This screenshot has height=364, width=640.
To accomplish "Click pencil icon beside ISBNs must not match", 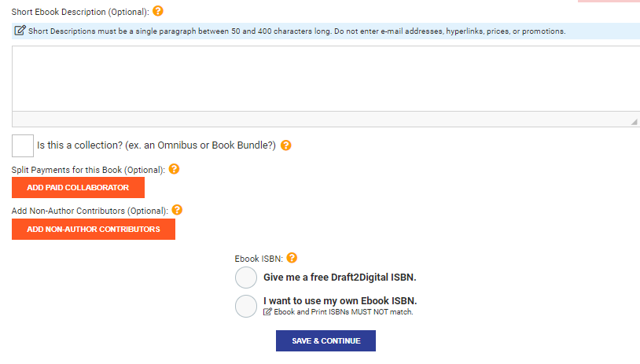I will [x=268, y=312].
